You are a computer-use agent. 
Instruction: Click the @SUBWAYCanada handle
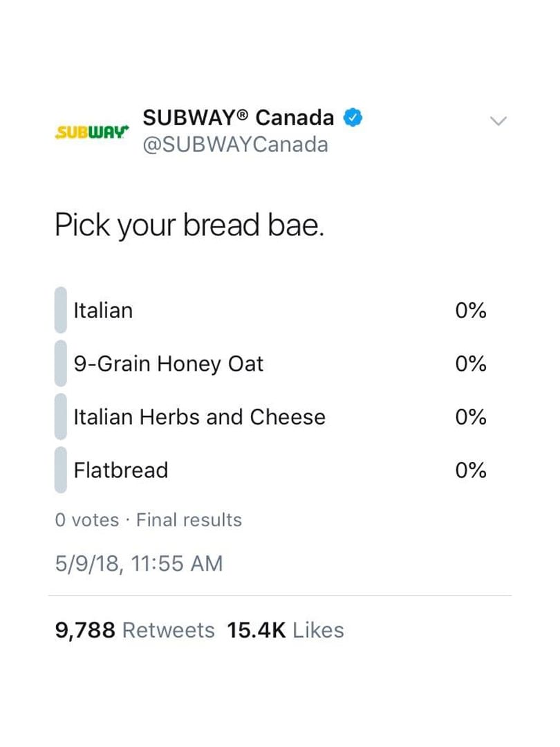tap(235, 145)
